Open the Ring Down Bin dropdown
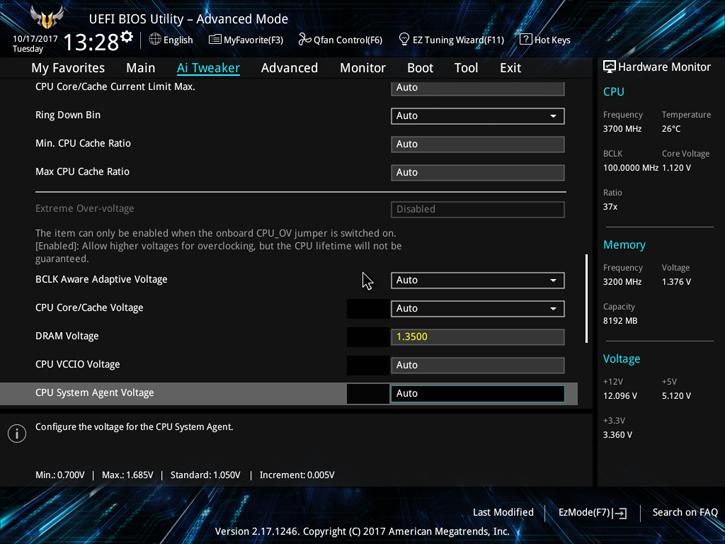Viewport: 725px width, 544px height. coord(477,116)
